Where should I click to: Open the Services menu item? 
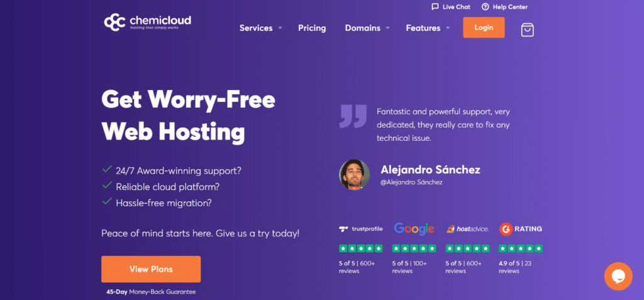pos(256,28)
